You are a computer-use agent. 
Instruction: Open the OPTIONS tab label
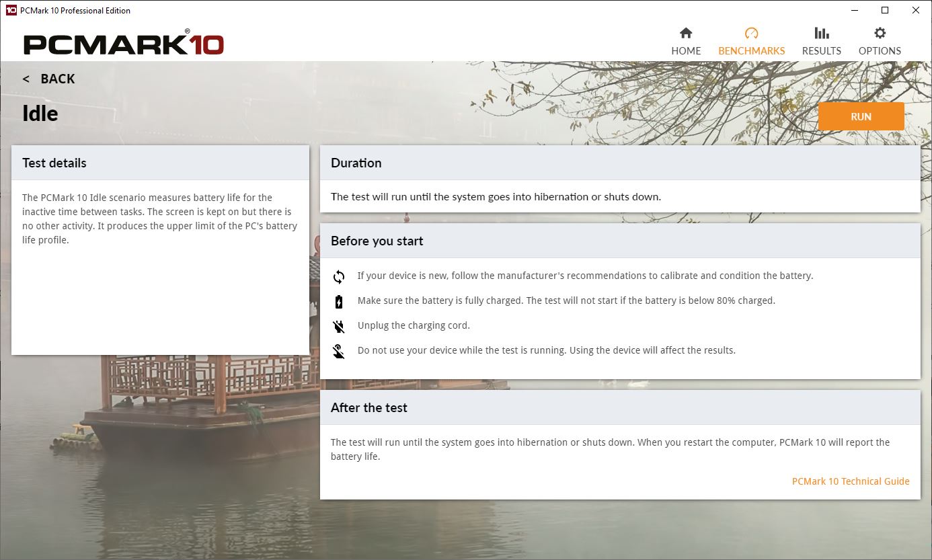coord(880,51)
